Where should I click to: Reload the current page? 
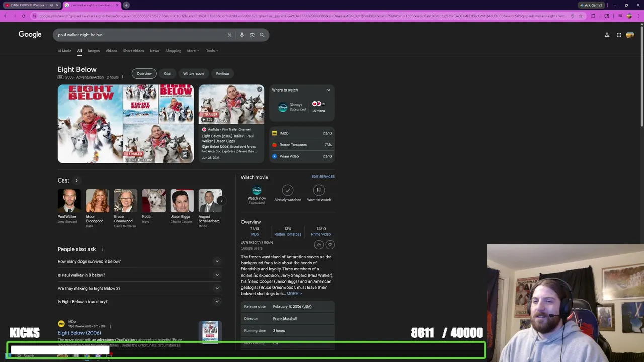23,16
